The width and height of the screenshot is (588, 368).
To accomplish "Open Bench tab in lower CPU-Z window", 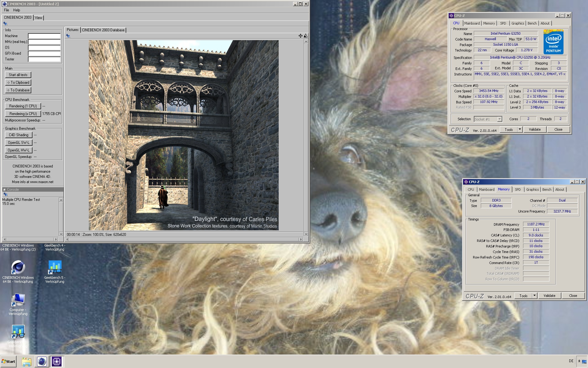I will click(547, 190).
